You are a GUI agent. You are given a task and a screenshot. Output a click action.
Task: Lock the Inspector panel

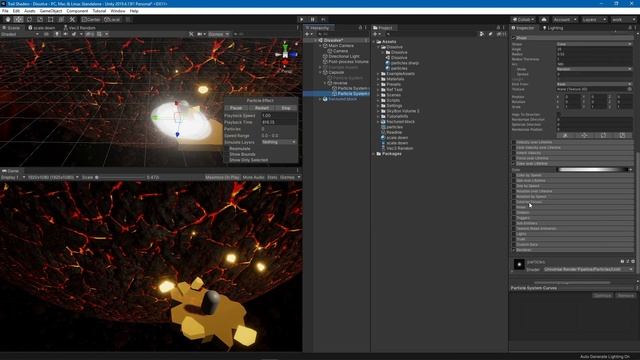(630, 28)
